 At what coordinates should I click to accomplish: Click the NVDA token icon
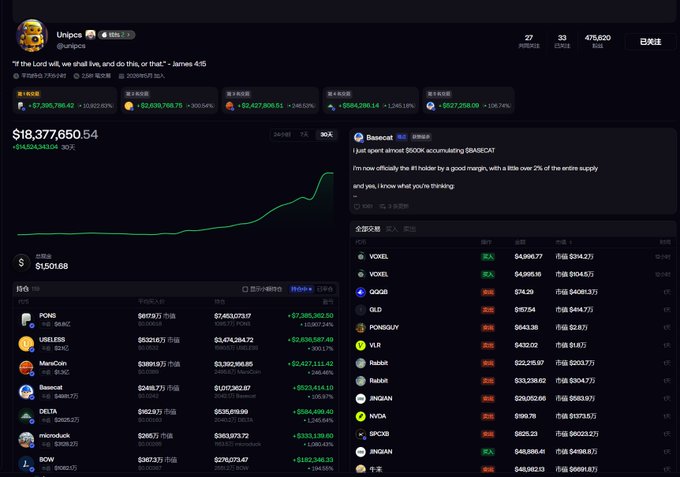click(x=360, y=416)
